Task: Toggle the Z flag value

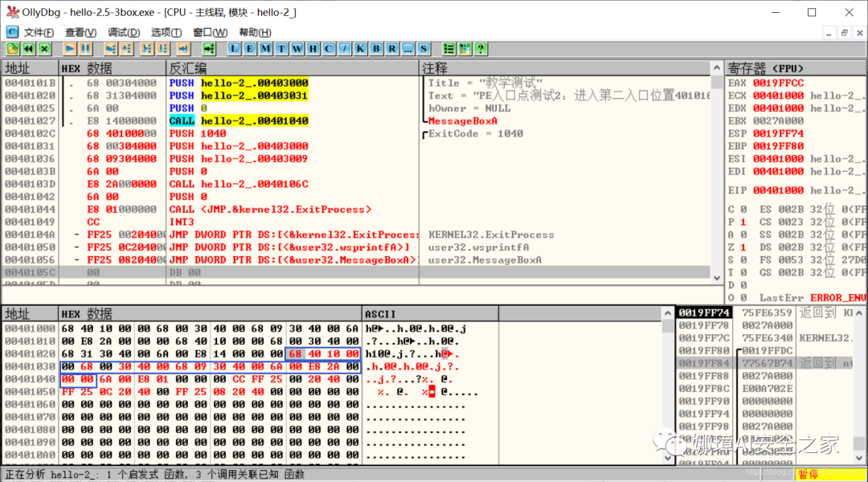Action: point(743,247)
